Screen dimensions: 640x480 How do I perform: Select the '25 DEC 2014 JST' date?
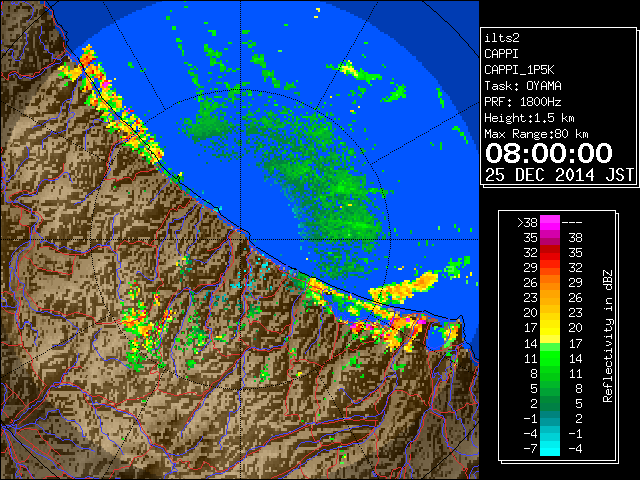tap(559, 175)
